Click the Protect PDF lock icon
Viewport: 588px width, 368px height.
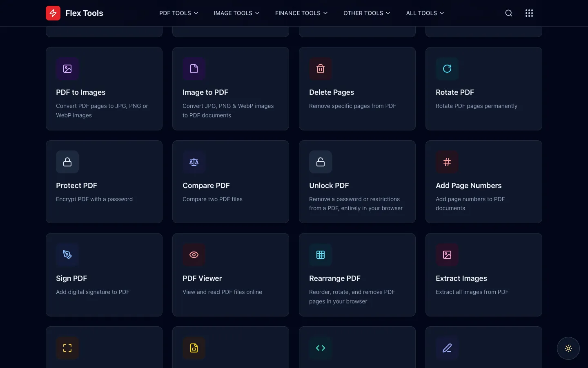point(67,162)
